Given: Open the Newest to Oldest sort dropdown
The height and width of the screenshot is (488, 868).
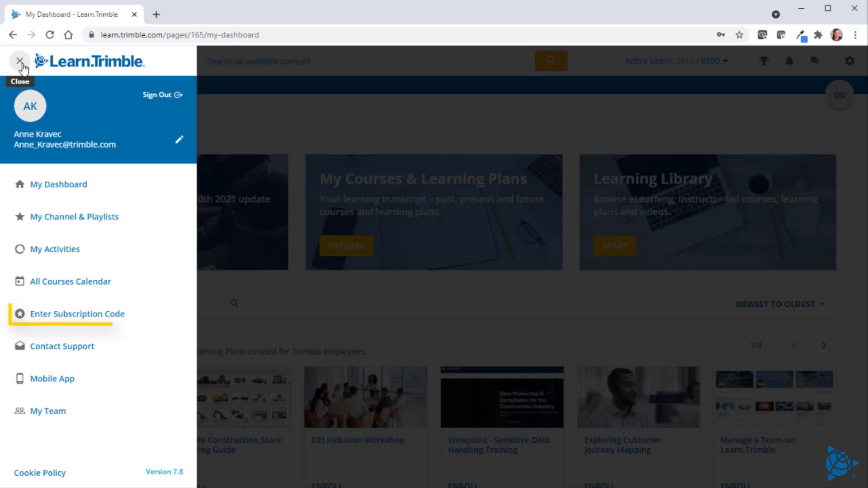Looking at the screenshot, I should coord(780,304).
